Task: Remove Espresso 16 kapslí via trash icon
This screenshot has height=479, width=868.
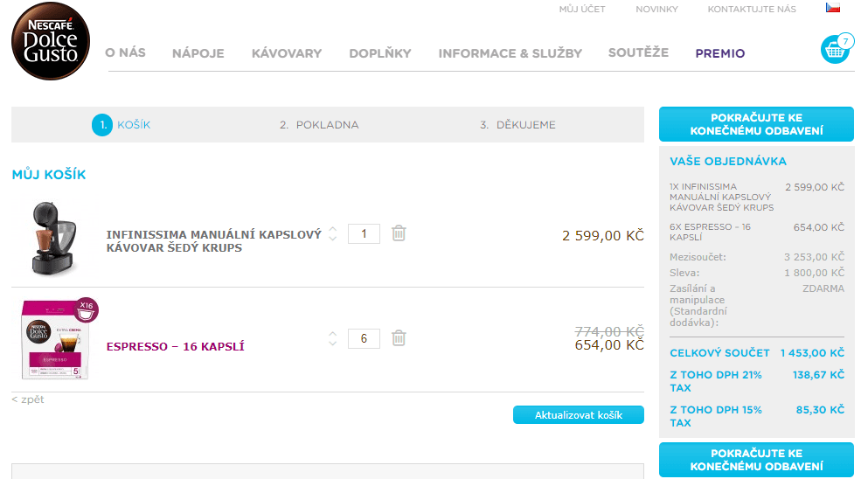Action: pos(399,337)
